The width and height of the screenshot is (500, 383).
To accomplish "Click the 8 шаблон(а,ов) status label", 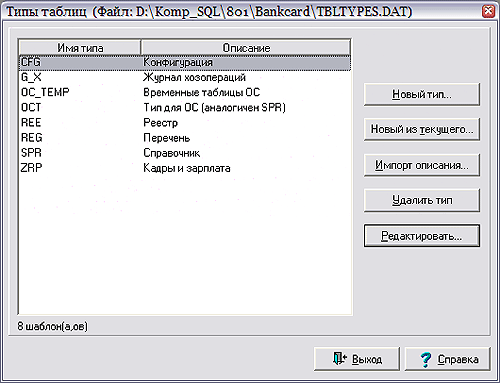I will click(x=53, y=326).
